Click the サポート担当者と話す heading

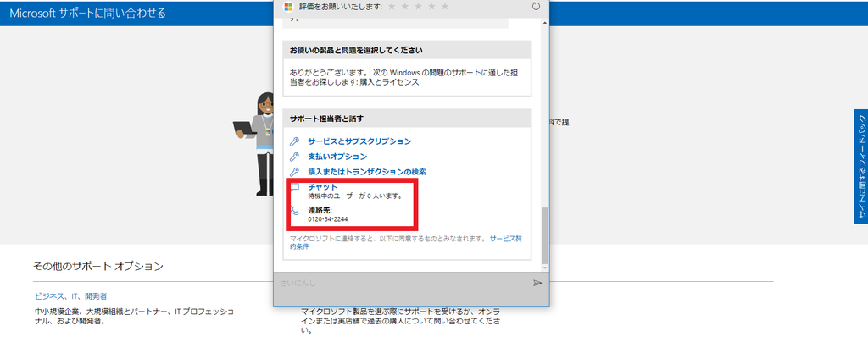pos(326,119)
